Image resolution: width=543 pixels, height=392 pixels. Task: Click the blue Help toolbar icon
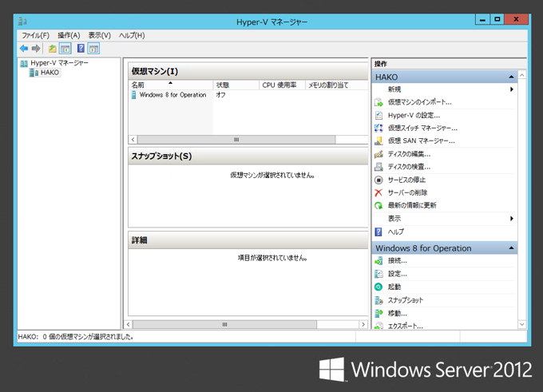(81, 49)
